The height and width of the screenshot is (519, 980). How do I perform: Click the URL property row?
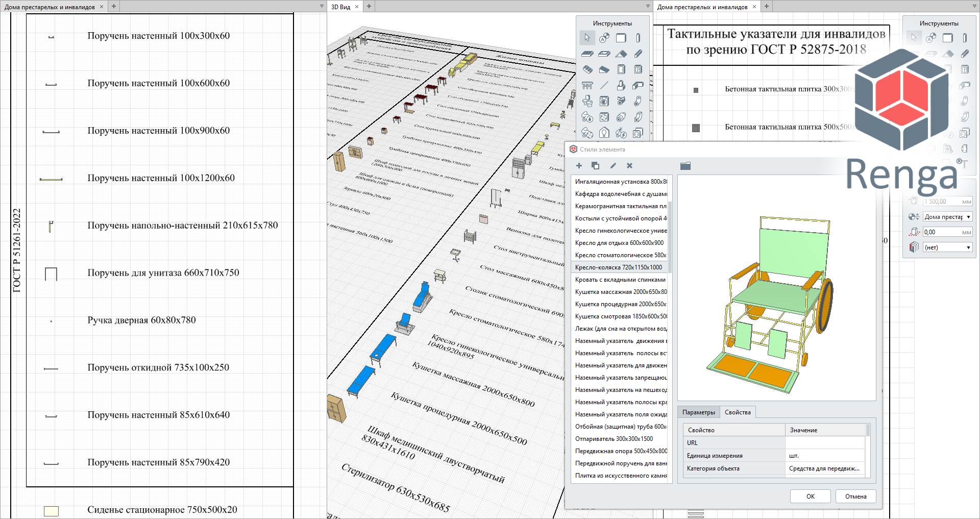point(774,443)
